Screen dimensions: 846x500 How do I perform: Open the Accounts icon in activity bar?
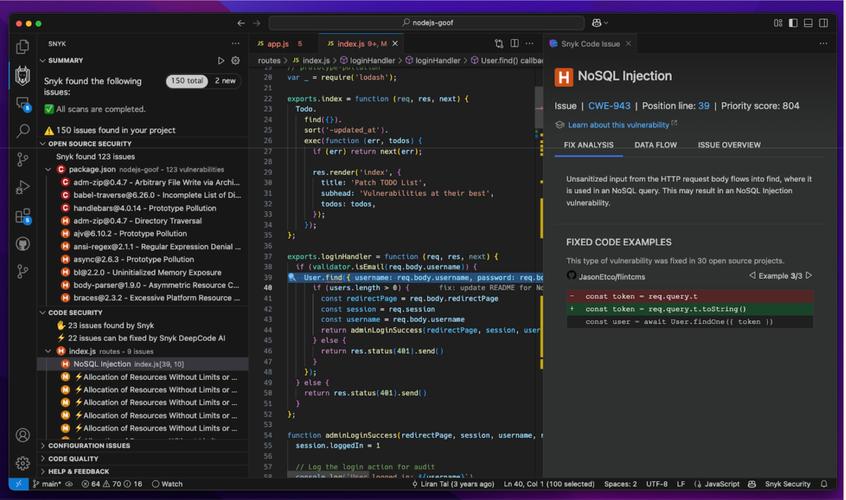(22, 435)
